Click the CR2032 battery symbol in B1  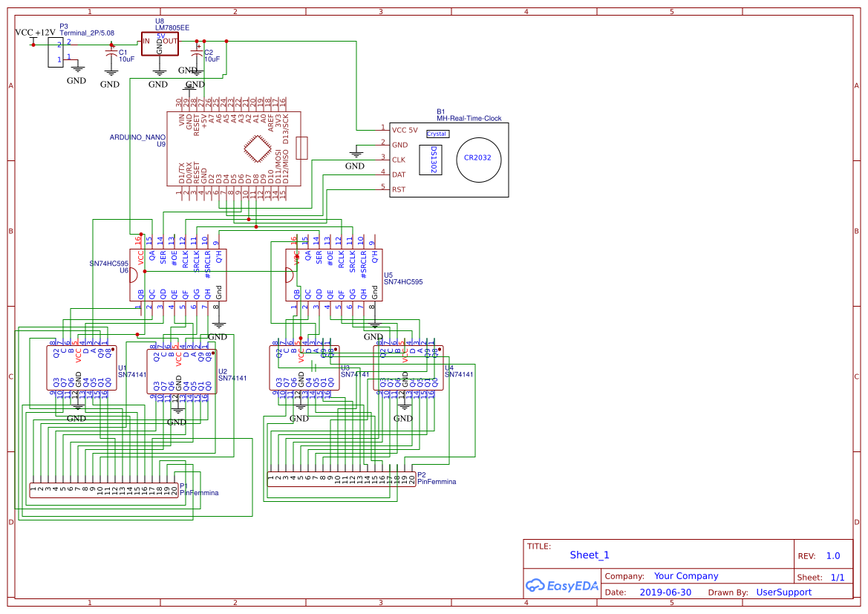477,158
